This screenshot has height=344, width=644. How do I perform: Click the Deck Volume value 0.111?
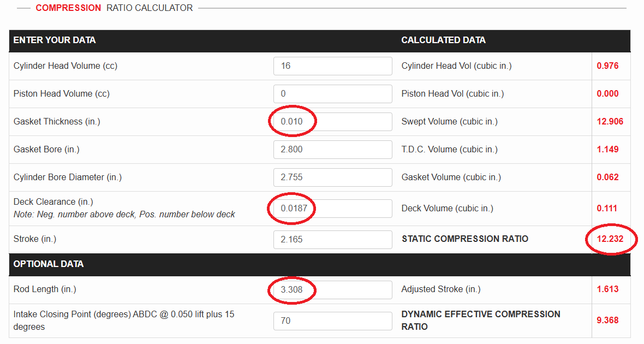pos(607,209)
